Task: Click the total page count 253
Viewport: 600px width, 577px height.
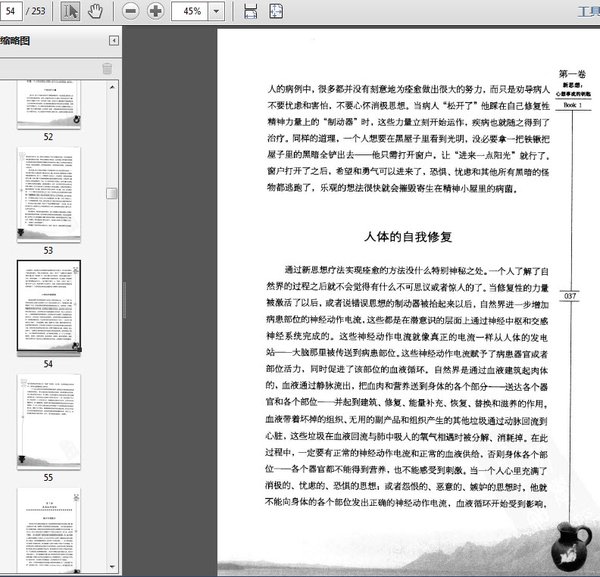Action: click(x=38, y=11)
